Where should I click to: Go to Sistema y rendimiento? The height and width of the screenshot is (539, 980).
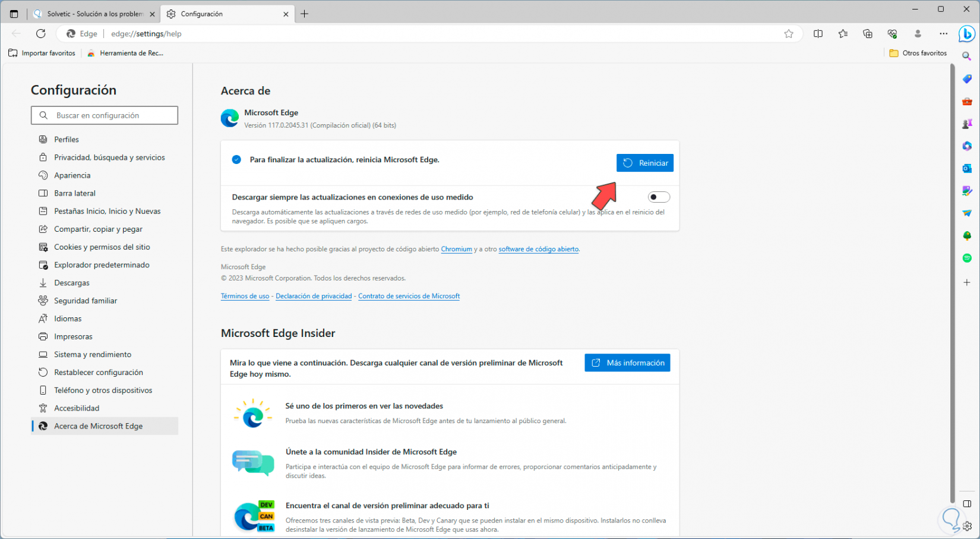105,354
